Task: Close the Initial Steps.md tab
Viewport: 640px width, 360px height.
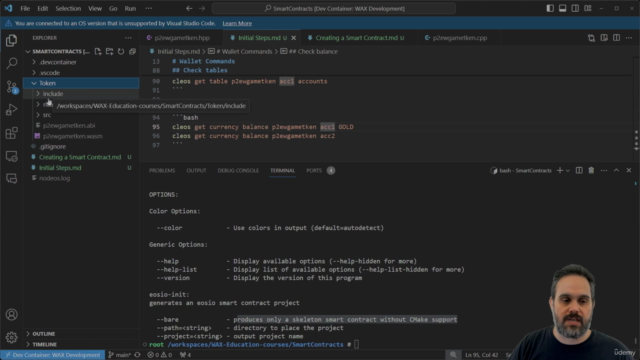Action: (x=293, y=38)
